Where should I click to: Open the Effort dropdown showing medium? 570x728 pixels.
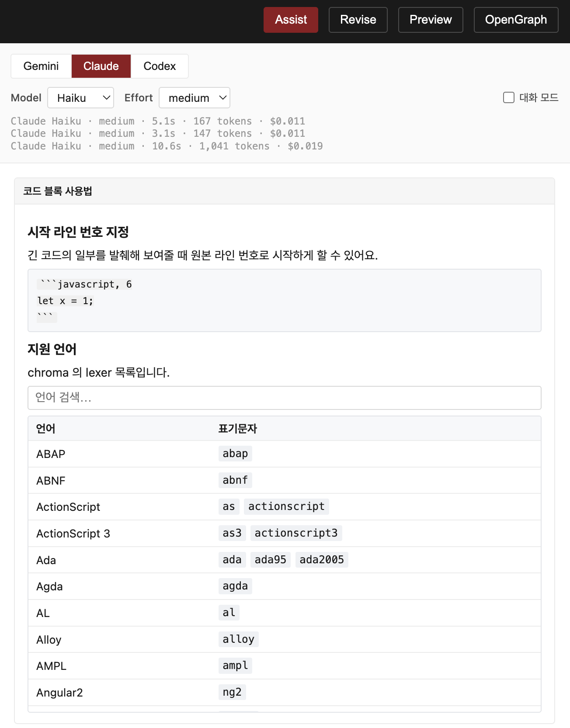tap(195, 98)
